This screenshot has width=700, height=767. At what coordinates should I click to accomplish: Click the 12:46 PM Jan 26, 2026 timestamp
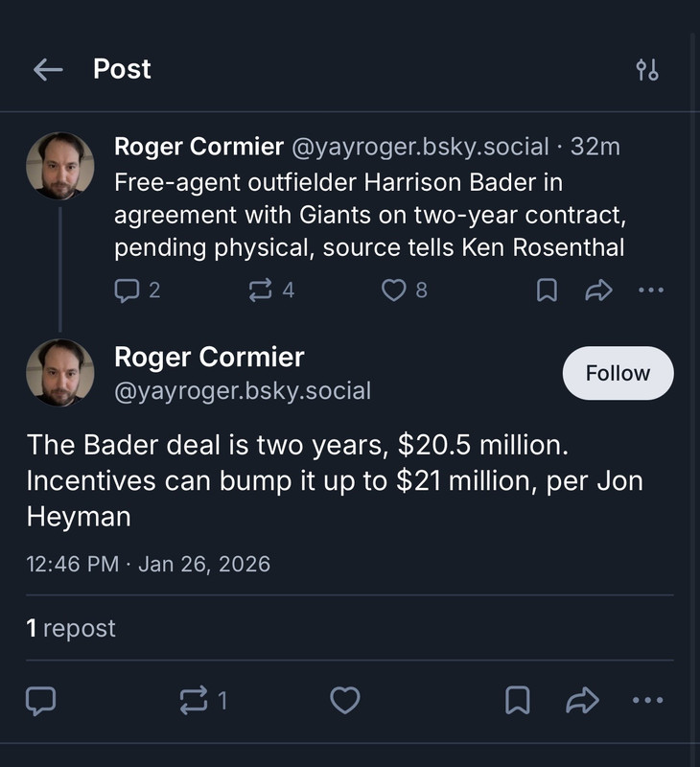[149, 564]
